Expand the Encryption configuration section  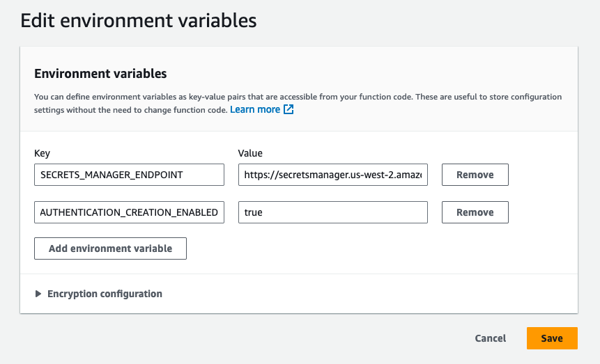[98, 294]
